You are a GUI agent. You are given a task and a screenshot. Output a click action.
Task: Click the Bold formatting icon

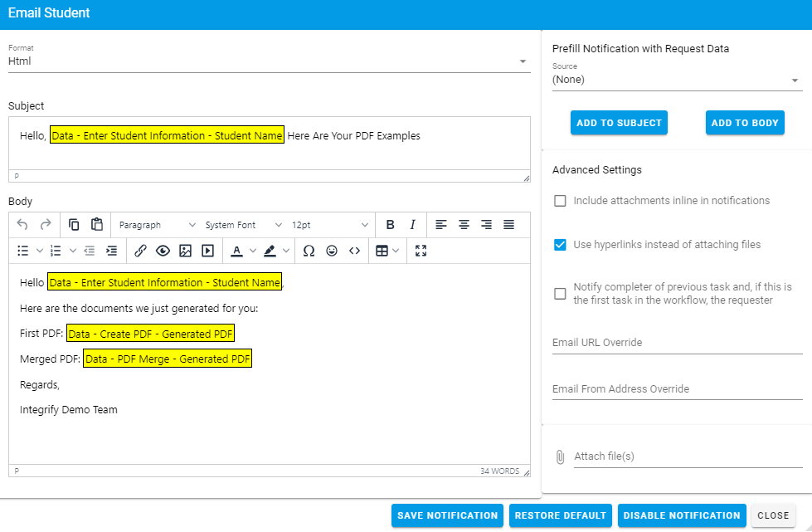point(390,225)
